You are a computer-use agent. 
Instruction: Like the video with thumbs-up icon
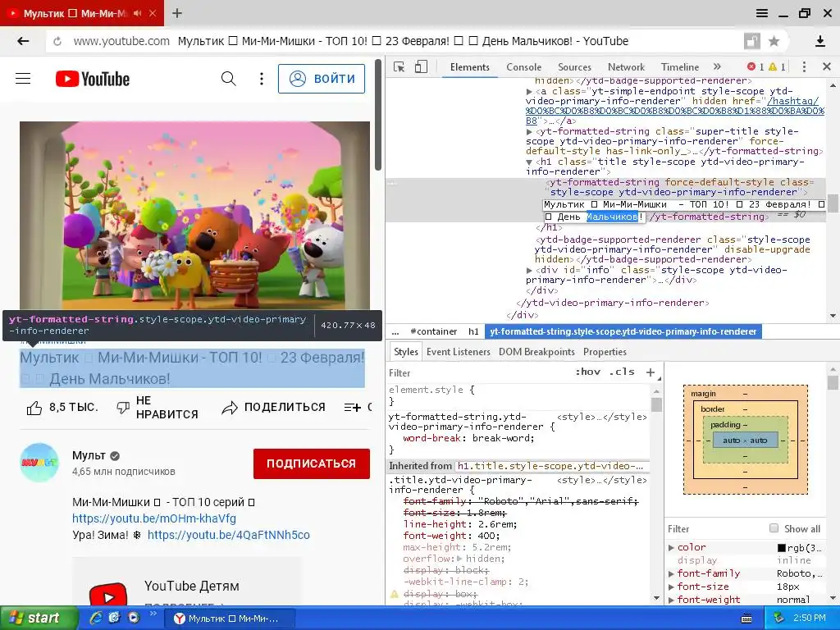coord(34,408)
